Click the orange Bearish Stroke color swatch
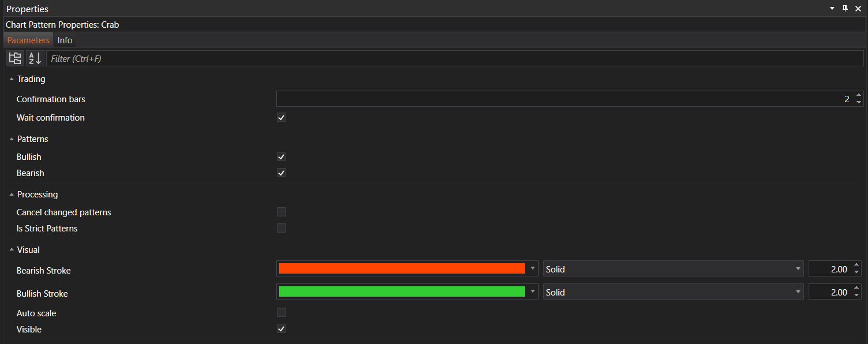The width and height of the screenshot is (868, 344). [401, 269]
